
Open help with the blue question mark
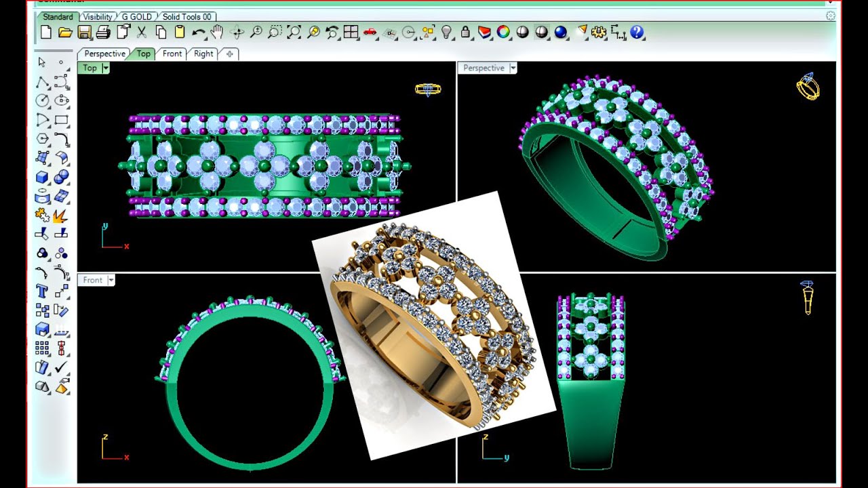637,32
